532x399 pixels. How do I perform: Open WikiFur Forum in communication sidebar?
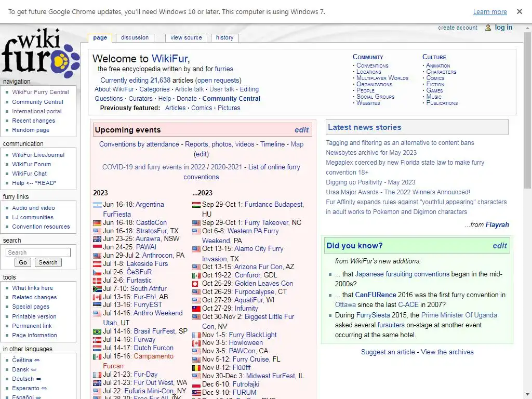click(32, 164)
